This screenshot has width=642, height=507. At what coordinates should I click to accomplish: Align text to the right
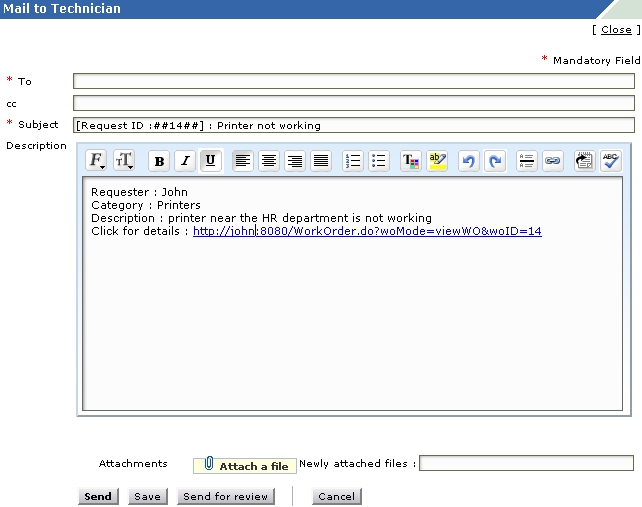coord(295,161)
